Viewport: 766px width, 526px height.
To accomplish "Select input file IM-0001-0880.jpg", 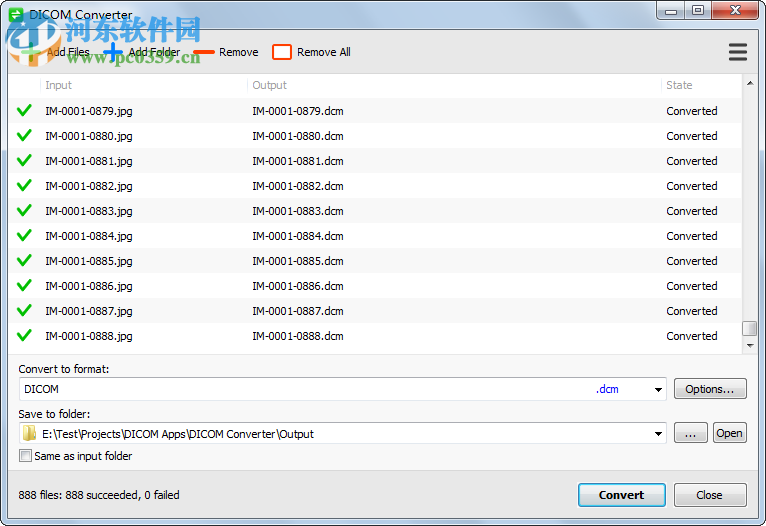I will pyautogui.click(x=89, y=136).
